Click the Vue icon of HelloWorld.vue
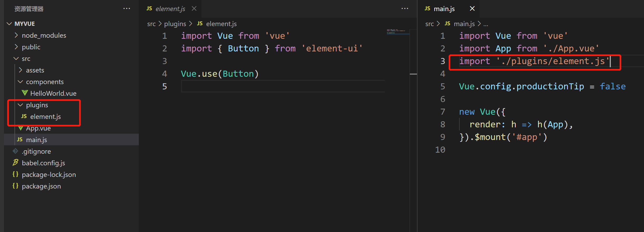The height and width of the screenshot is (232, 644). pyautogui.click(x=25, y=93)
